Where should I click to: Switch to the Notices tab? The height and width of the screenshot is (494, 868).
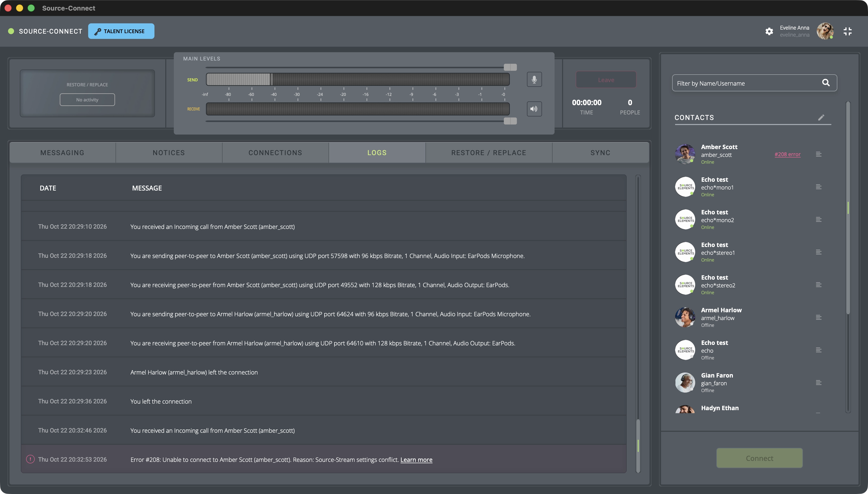169,153
